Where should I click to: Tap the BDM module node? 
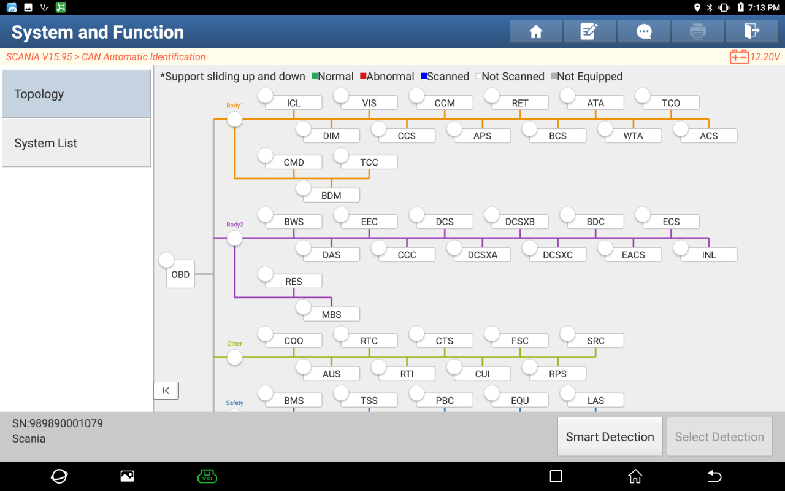coord(331,195)
